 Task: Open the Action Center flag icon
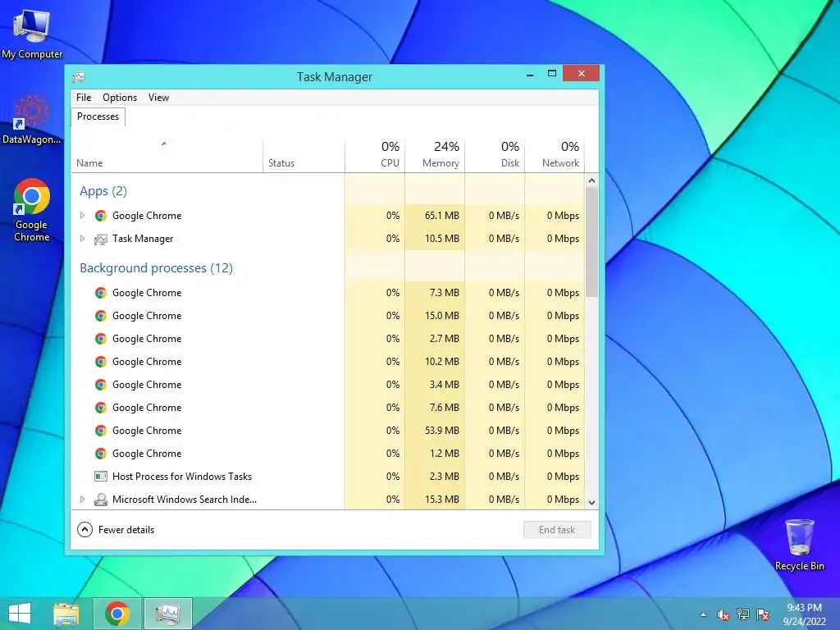(x=763, y=614)
